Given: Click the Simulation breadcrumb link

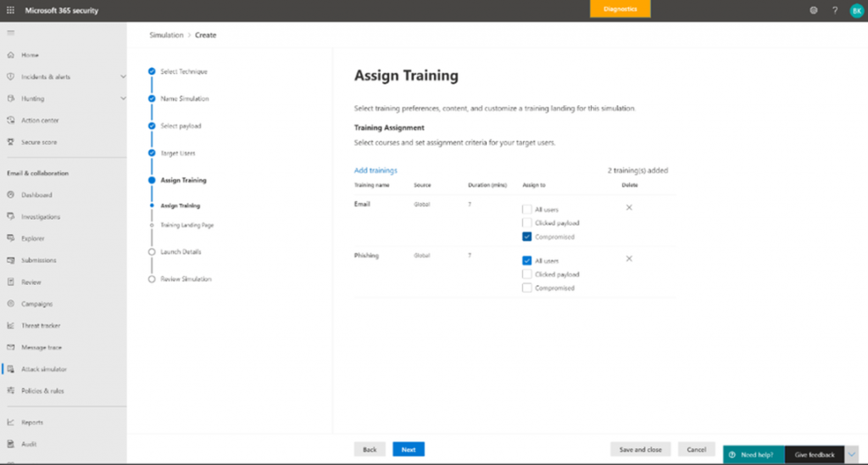Looking at the screenshot, I should click(x=166, y=35).
